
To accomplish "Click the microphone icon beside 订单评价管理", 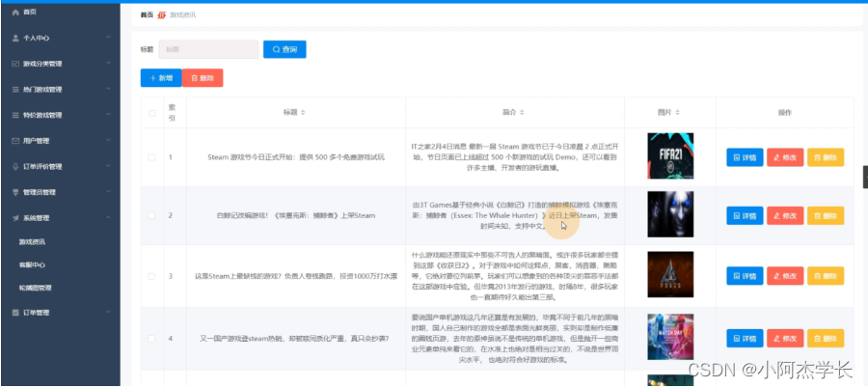I will 15,166.
